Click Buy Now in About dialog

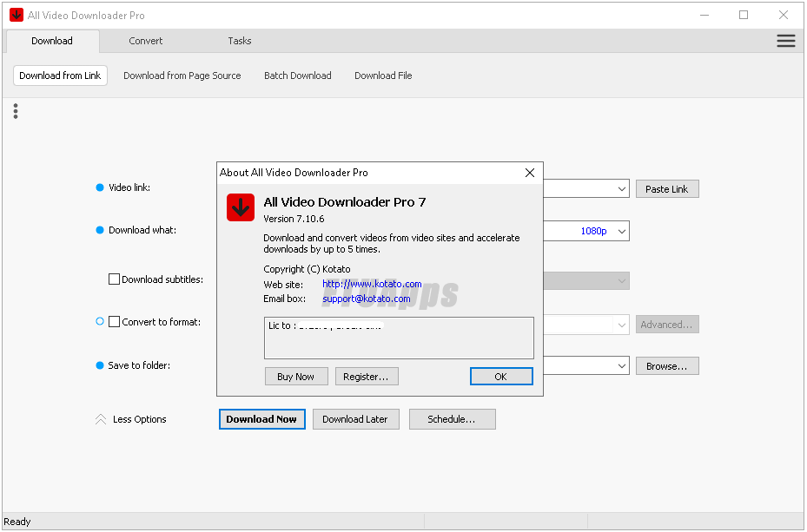pos(296,377)
